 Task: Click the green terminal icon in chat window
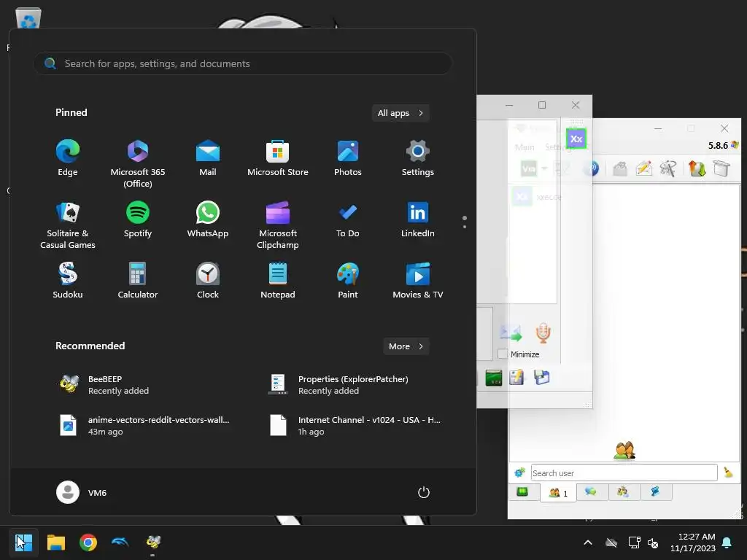tap(494, 378)
